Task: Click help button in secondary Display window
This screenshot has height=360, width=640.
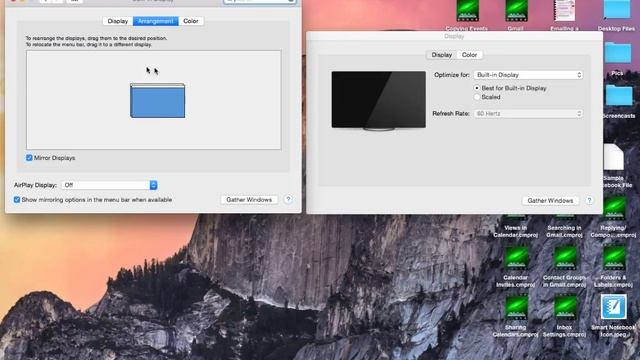Action: pyautogui.click(x=589, y=200)
